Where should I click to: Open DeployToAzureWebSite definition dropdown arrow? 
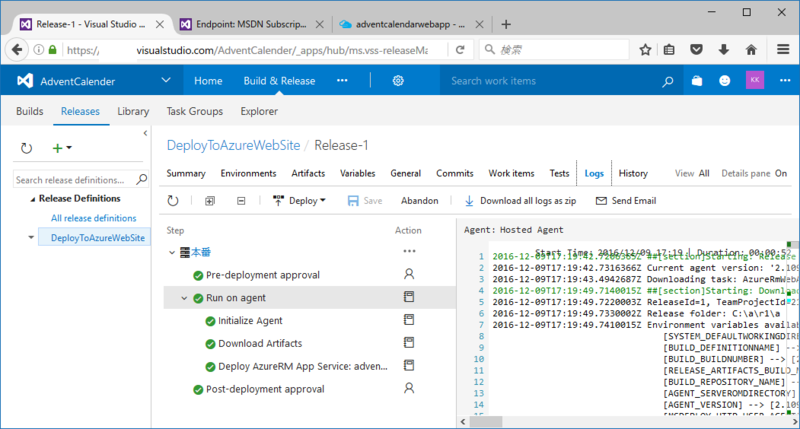(31, 237)
